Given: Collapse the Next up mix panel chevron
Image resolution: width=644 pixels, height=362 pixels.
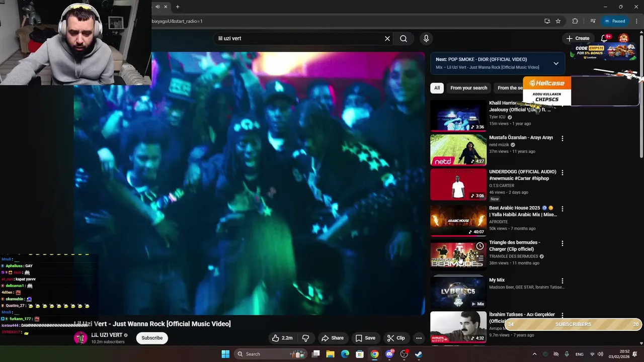Looking at the screenshot, I should point(556,63).
